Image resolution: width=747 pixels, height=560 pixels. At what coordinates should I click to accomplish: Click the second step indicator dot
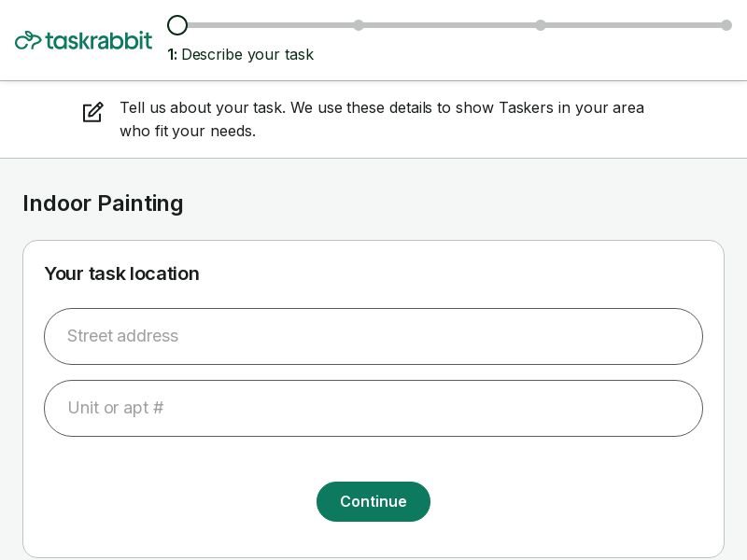coord(359,25)
